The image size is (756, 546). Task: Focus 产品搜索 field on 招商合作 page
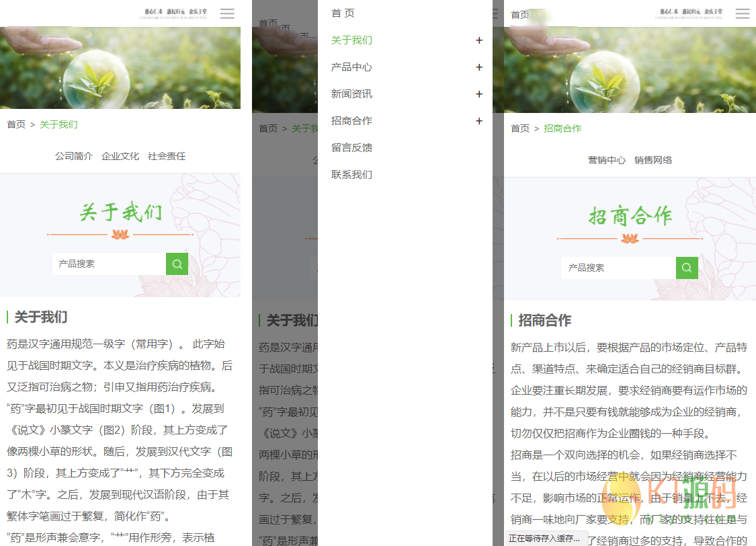point(619,268)
